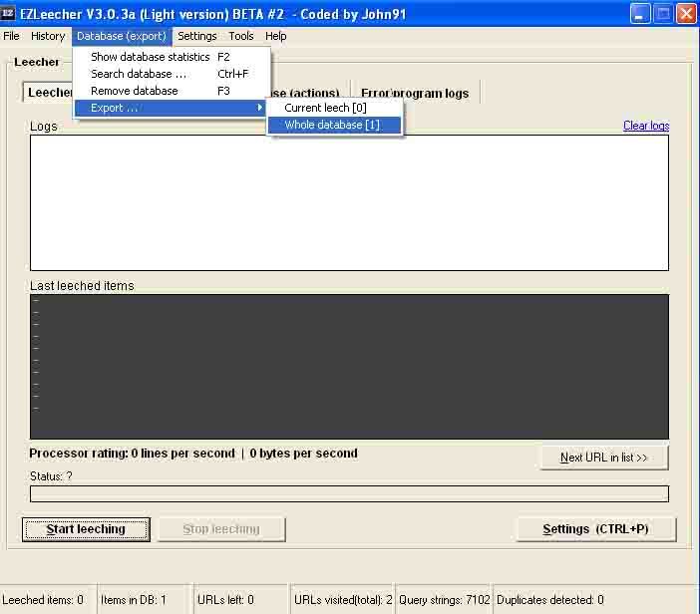
Task: Click the 'Processor rating' text line
Action: pos(193,454)
